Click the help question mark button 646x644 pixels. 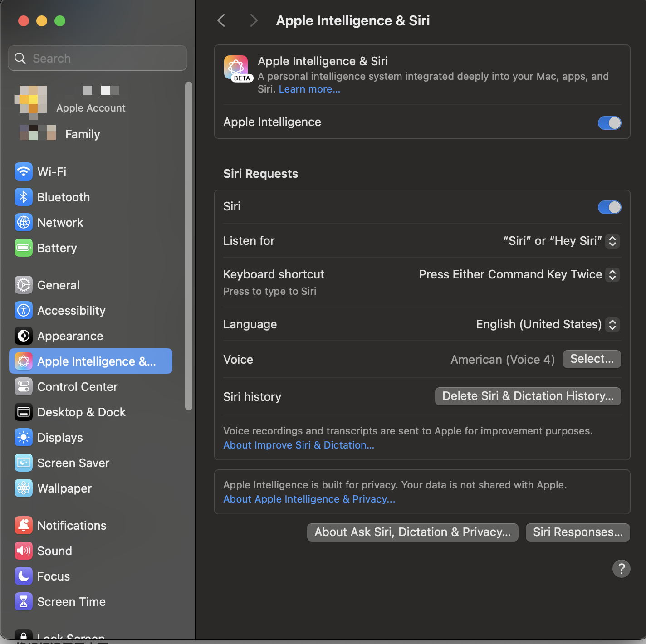(621, 568)
